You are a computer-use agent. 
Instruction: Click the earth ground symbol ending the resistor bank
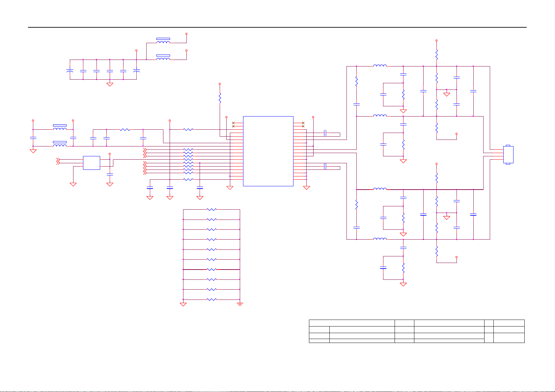[x=240, y=304]
